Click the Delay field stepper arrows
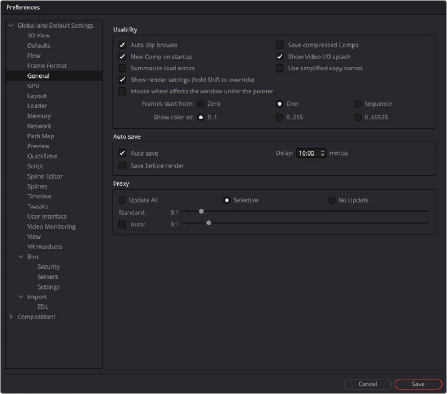This screenshot has width=447, height=394. (x=322, y=153)
